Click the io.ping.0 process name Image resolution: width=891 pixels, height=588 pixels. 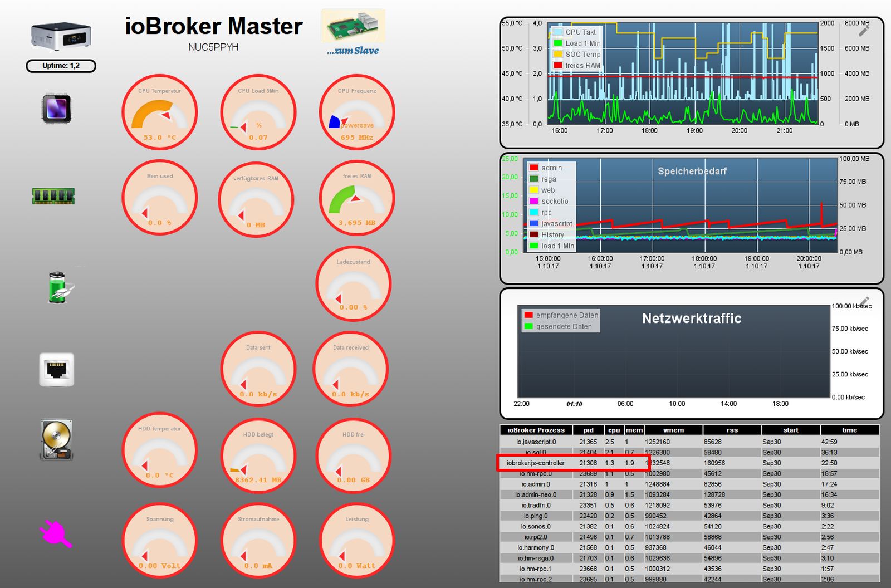point(536,516)
